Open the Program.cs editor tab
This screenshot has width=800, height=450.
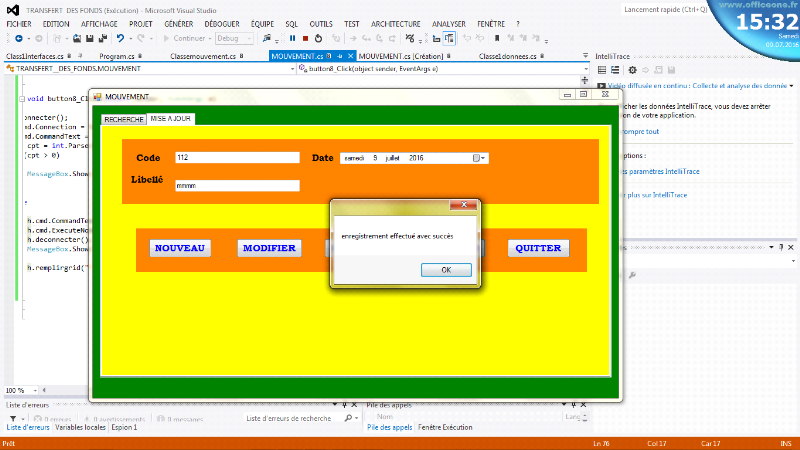[x=117, y=57]
